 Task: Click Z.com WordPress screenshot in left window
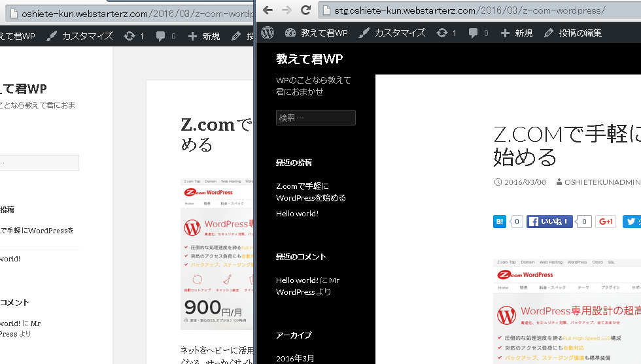pyautogui.click(x=217, y=254)
